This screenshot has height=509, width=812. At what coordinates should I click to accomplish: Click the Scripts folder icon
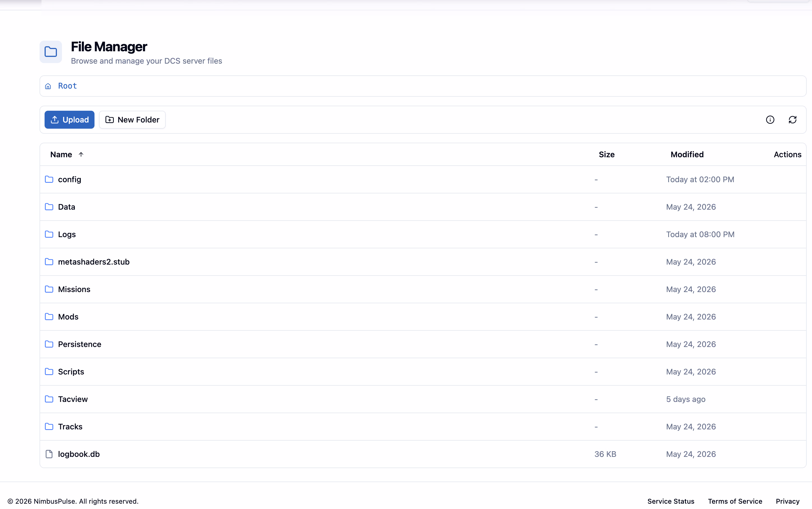(x=49, y=372)
